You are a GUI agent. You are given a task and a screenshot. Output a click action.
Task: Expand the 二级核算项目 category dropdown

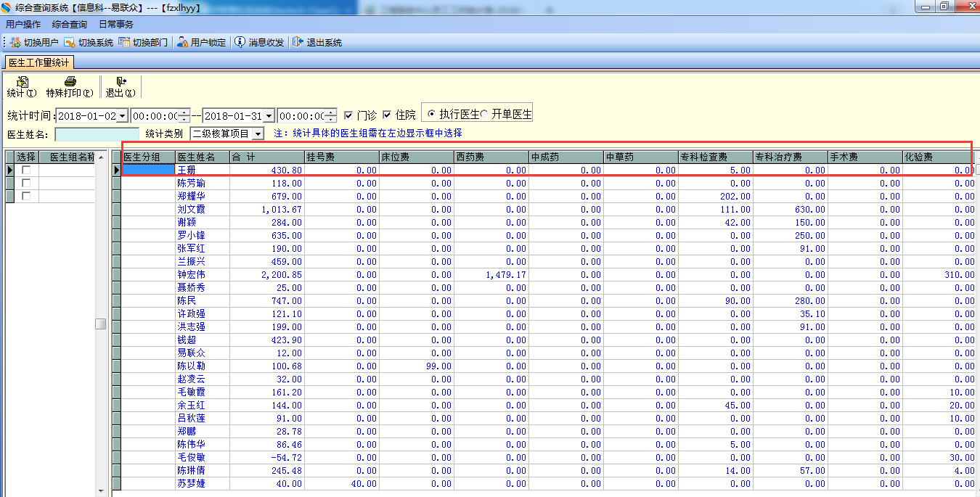click(258, 134)
